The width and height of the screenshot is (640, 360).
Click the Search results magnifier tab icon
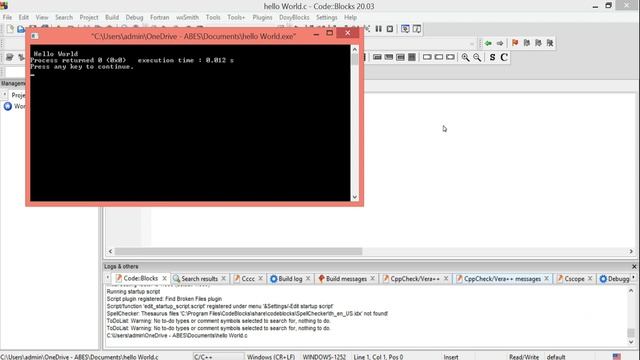176,279
